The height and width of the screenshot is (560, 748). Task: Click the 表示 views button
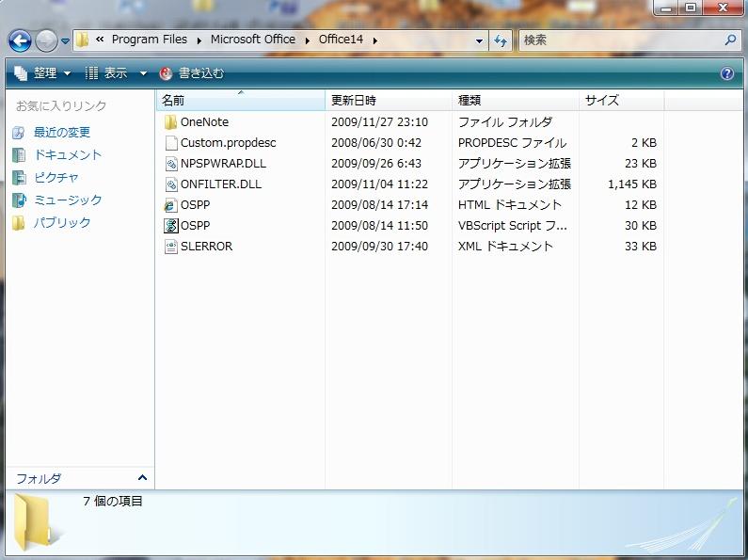pos(106,73)
